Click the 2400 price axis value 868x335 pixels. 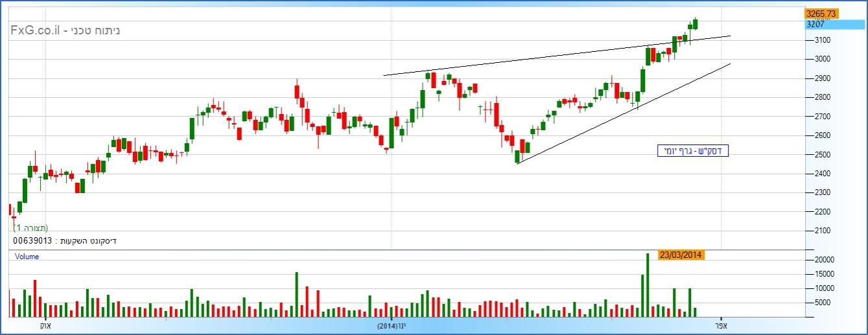[x=821, y=174]
